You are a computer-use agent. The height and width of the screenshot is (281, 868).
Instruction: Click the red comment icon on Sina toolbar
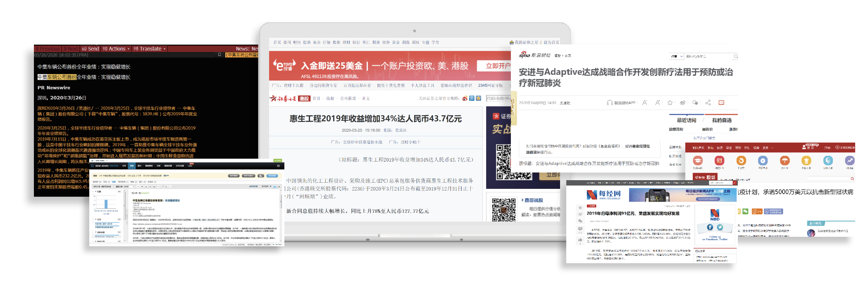click(x=721, y=102)
